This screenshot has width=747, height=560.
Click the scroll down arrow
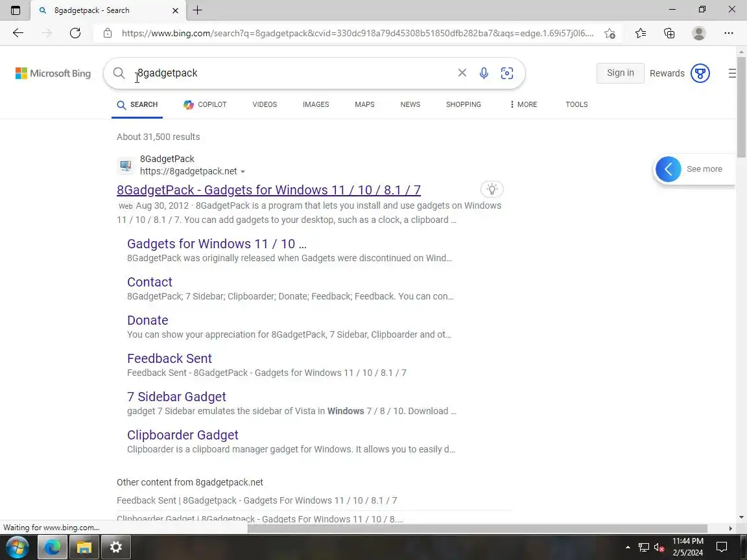[x=741, y=517]
